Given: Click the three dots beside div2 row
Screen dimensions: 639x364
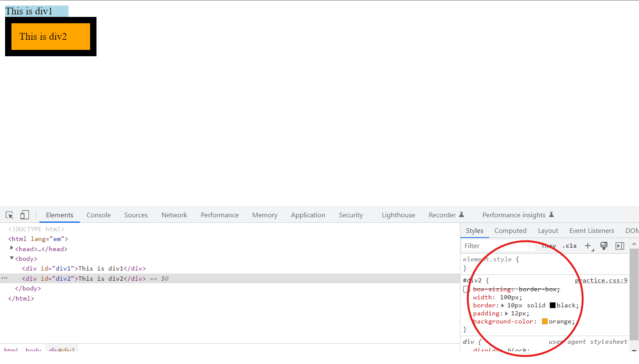Looking at the screenshot, I should click(x=4, y=278).
